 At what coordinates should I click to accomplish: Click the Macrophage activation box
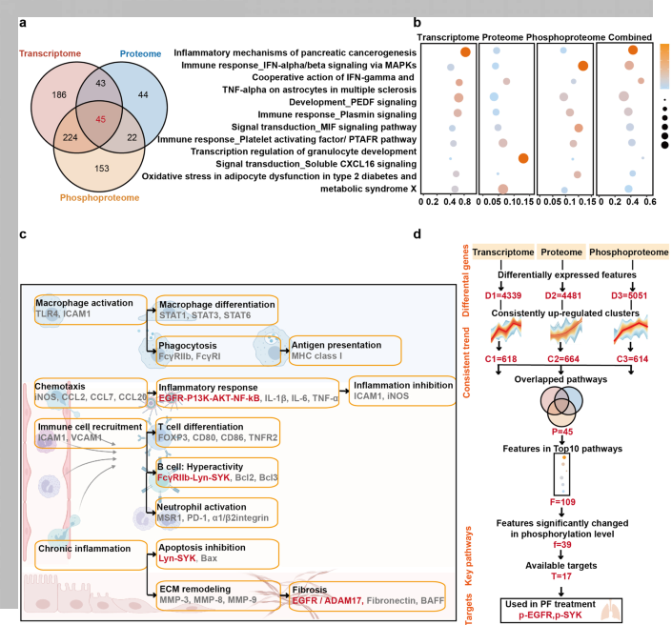click(91, 310)
